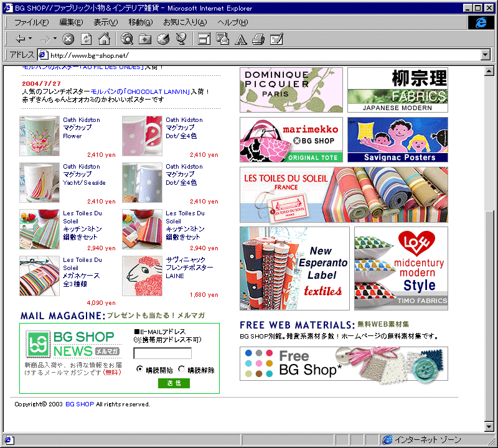Image resolution: width=498 pixels, height=448 pixels.
Task: Click the Yacht/Seaside mug thumbnail
Action: (x=39, y=182)
